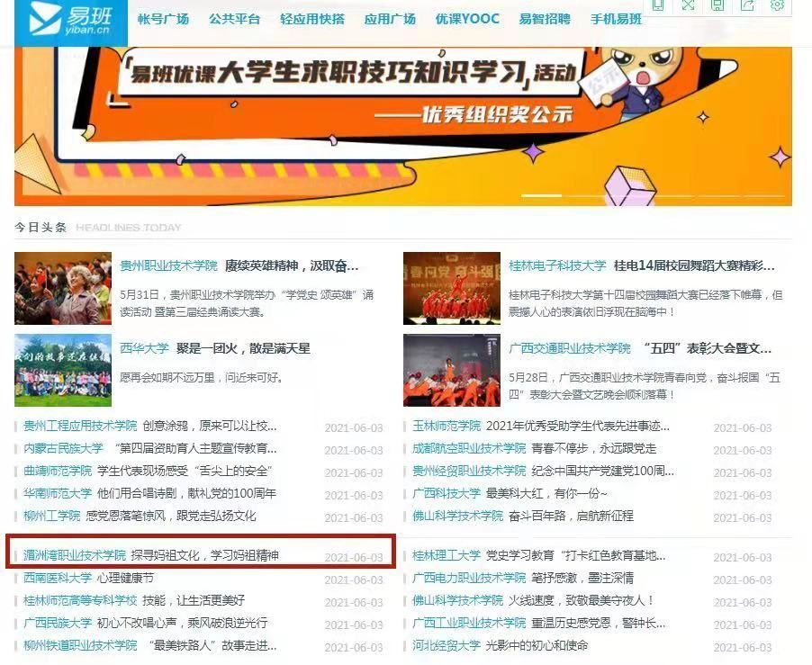
Task: Open the 贵州职业技术学院 news thumbnail image
Action: click(x=63, y=288)
